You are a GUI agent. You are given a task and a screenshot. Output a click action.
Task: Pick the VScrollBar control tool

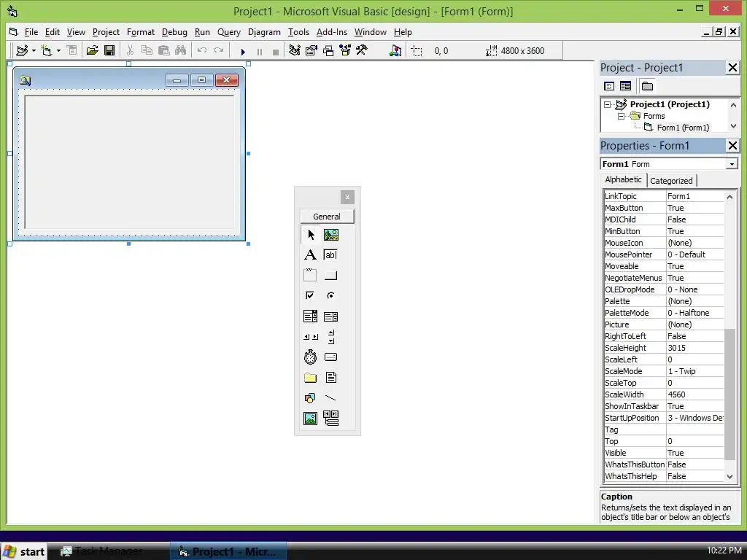[331, 337]
